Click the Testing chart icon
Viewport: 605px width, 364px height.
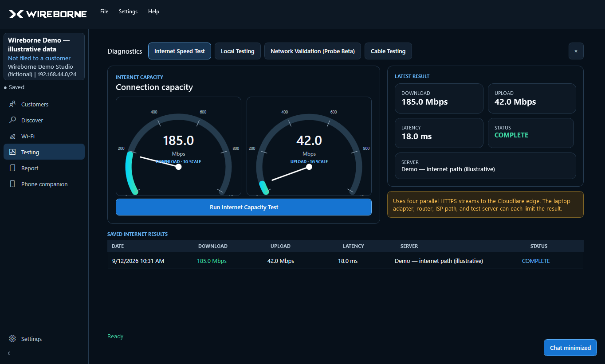[x=12, y=152]
